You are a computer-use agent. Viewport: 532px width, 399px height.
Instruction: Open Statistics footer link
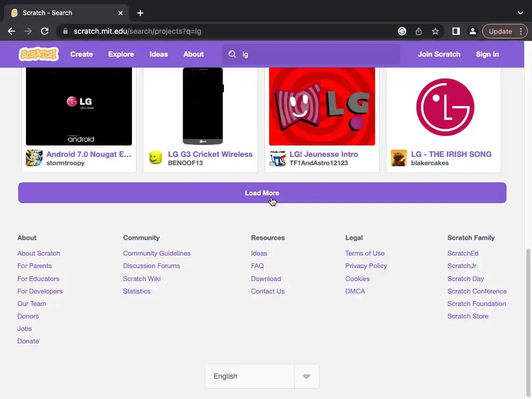click(x=137, y=291)
